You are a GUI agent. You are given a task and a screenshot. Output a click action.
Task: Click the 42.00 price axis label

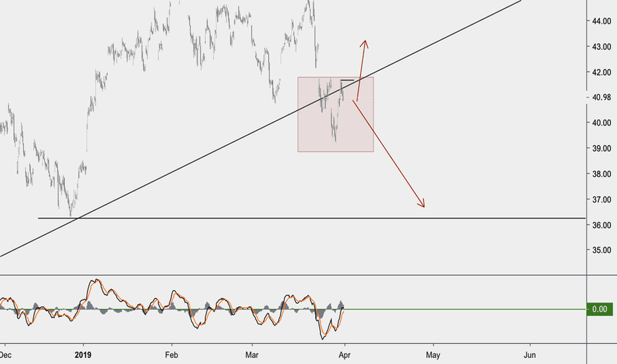[602, 72]
